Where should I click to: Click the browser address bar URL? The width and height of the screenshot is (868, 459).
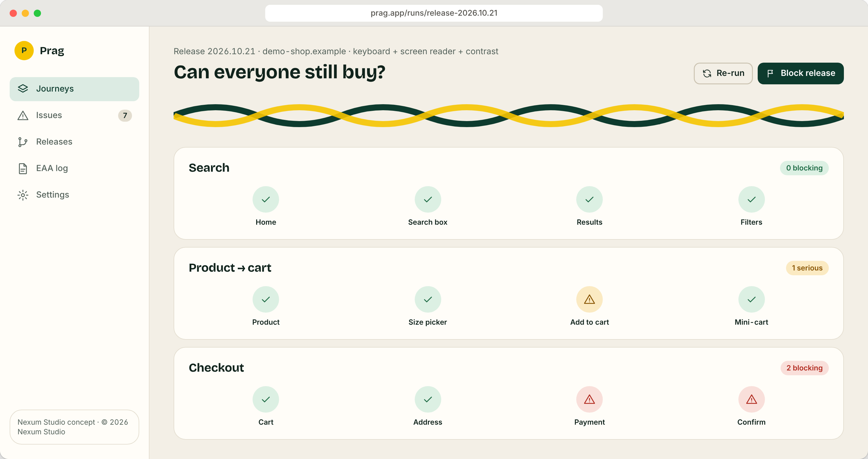coord(434,13)
